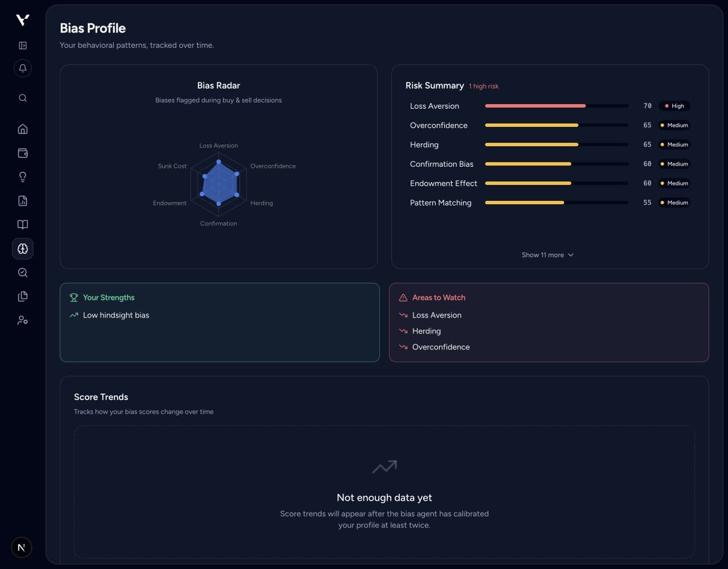Click the 'Confirmation' radar label

pos(218,224)
